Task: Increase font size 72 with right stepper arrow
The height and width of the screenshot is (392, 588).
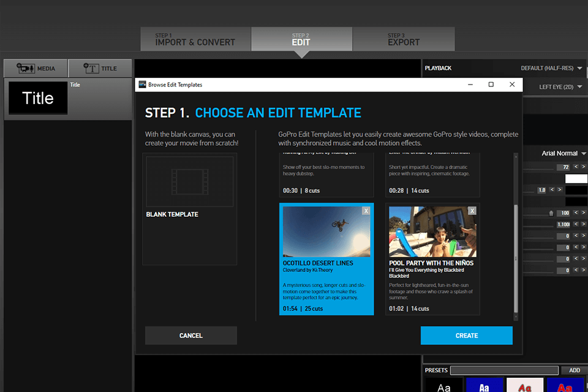Action: (x=582, y=167)
